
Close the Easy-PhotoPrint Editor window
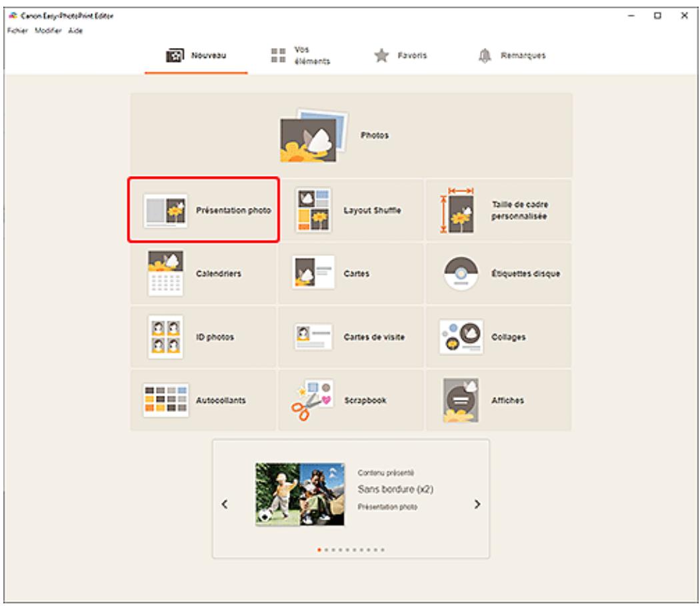coord(685,15)
